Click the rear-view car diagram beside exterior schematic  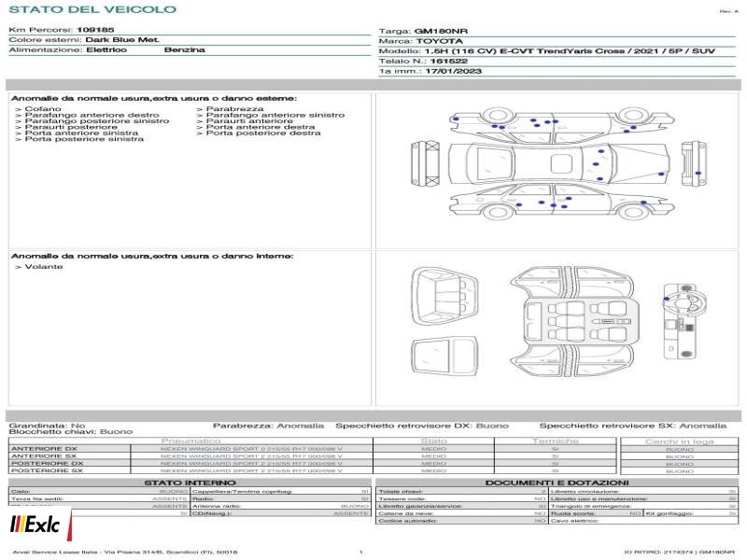click(x=694, y=164)
